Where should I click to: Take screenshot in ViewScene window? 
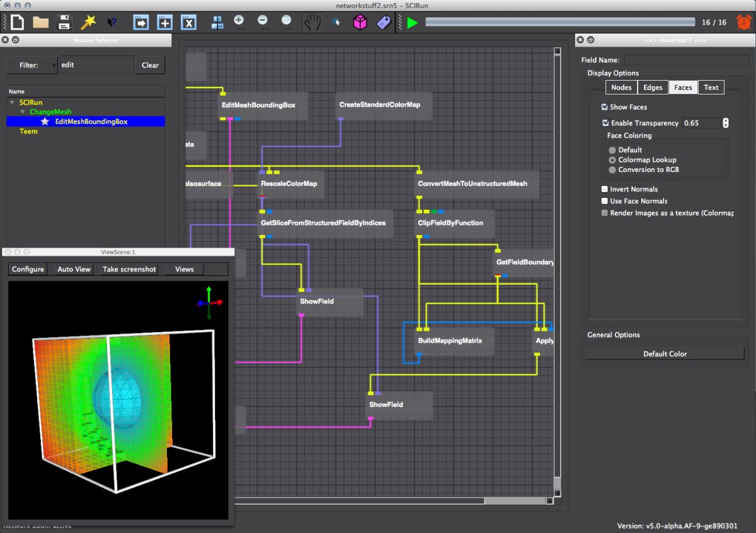(129, 269)
